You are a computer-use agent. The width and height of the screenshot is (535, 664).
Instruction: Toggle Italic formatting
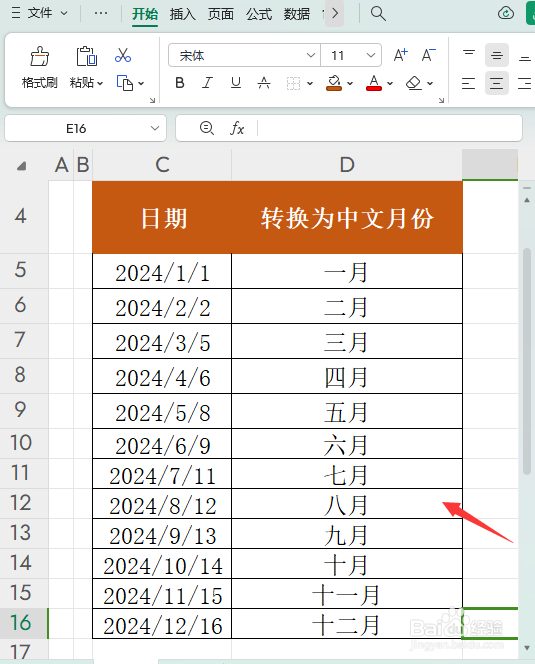click(x=208, y=83)
